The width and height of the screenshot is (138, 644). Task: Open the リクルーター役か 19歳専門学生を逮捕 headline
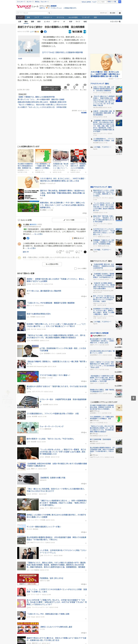coord(63,400)
